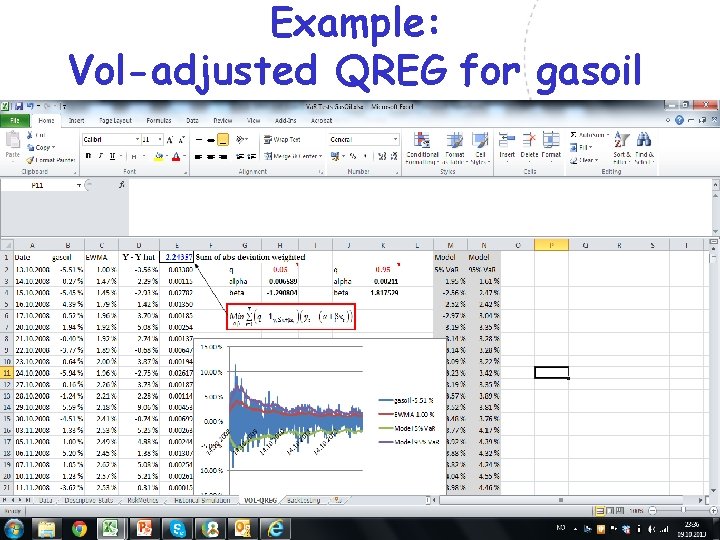
Task: Click the Windows Start button
Action: (x=14, y=529)
